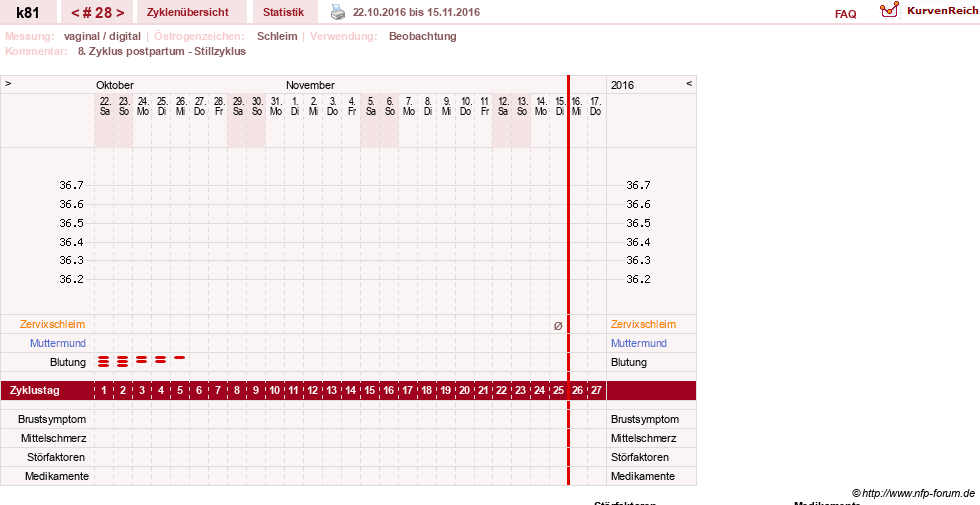Click the left Brustsymptom row label

tap(52, 419)
